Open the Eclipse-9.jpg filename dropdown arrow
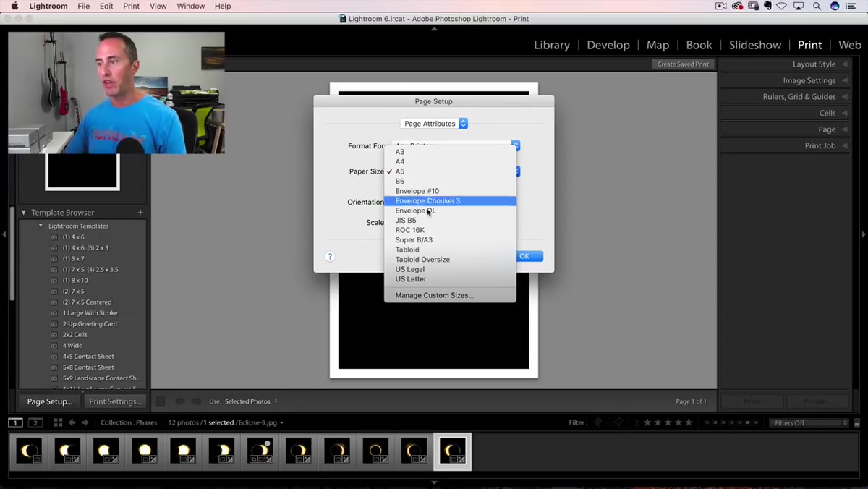The width and height of the screenshot is (868, 489). (x=281, y=423)
